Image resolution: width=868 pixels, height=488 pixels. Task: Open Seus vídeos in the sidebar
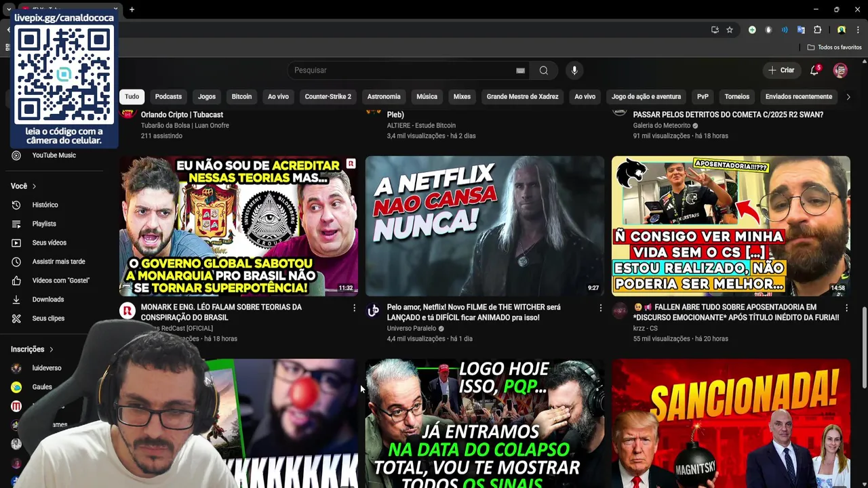(49, 243)
